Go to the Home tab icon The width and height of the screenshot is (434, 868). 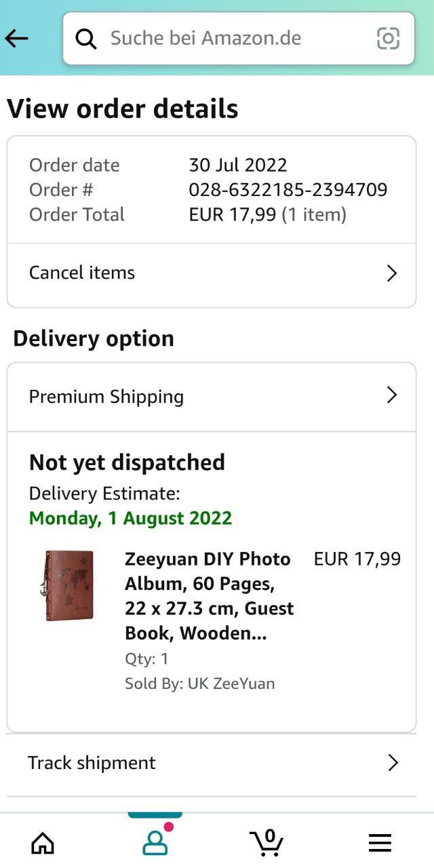pyautogui.click(x=43, y=843)
